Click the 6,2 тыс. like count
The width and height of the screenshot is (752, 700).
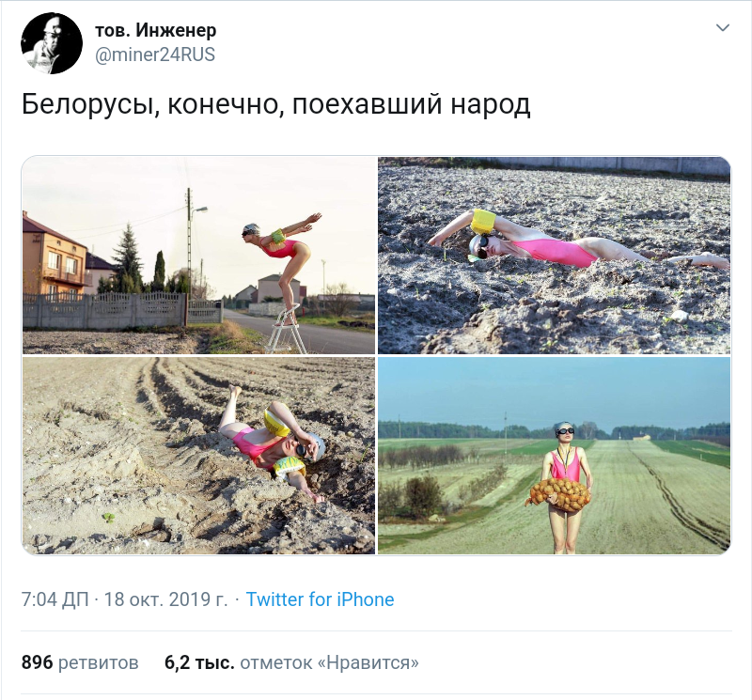pyautogui.click(x=199, y=662)
